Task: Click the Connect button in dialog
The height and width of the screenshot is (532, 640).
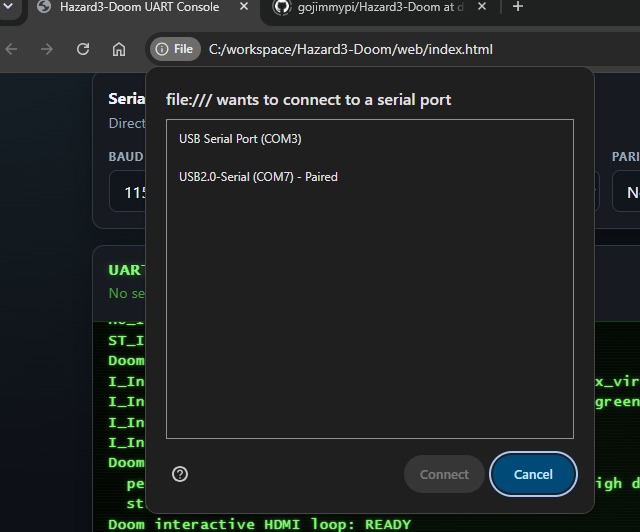Action: [444, 474]
